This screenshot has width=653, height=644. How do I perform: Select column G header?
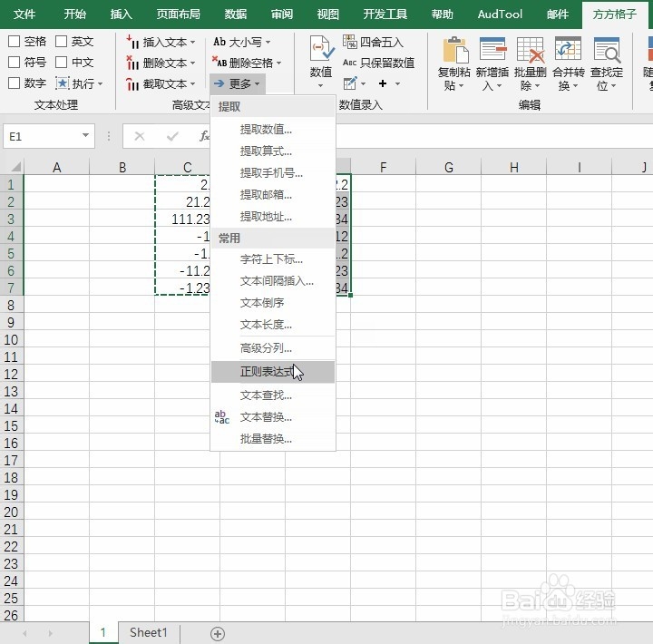449,168
